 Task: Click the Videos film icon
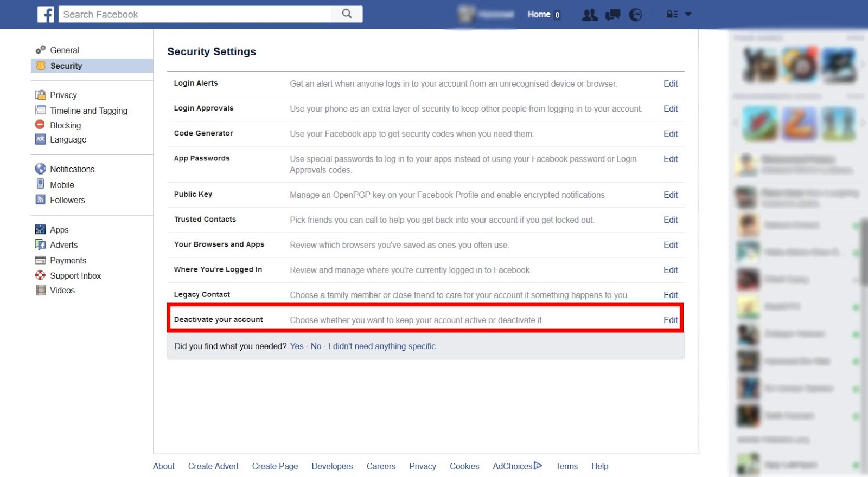click(41, 290)
